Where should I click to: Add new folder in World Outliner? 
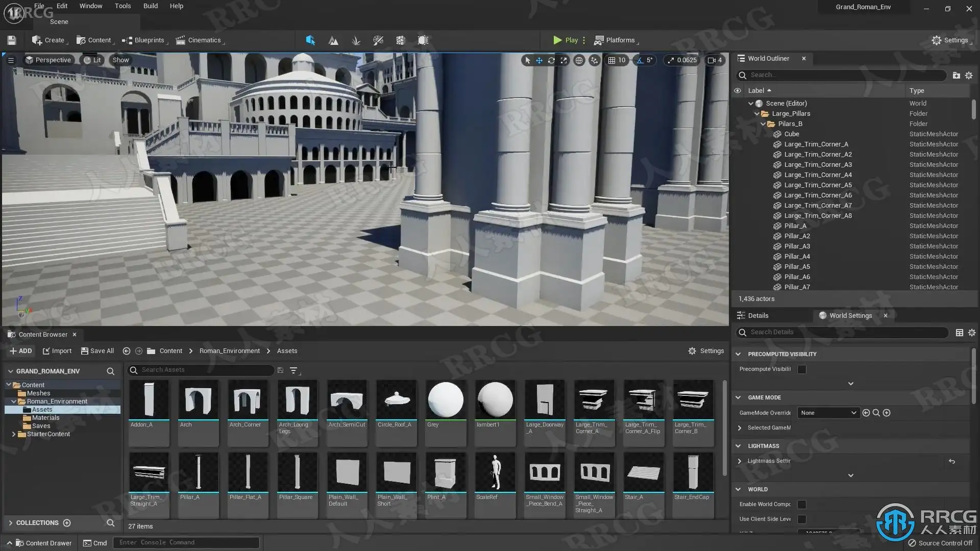pyautogui.click(x=956, y=75)
